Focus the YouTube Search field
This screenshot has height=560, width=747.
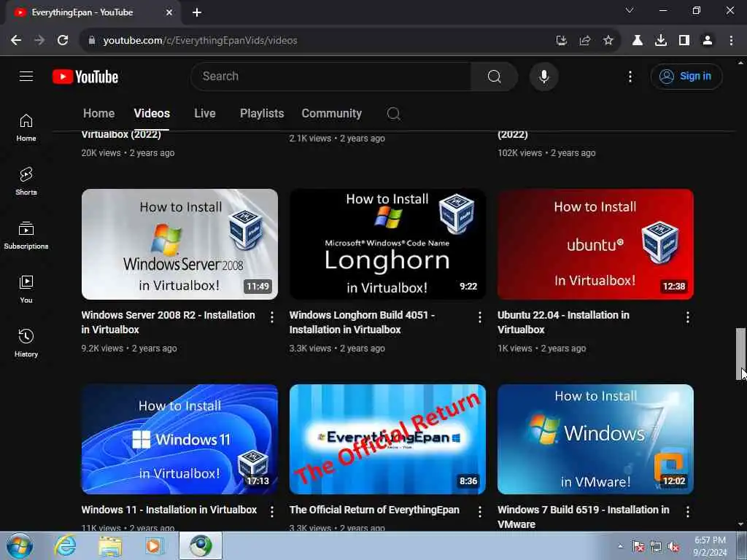tap(331, 76)
